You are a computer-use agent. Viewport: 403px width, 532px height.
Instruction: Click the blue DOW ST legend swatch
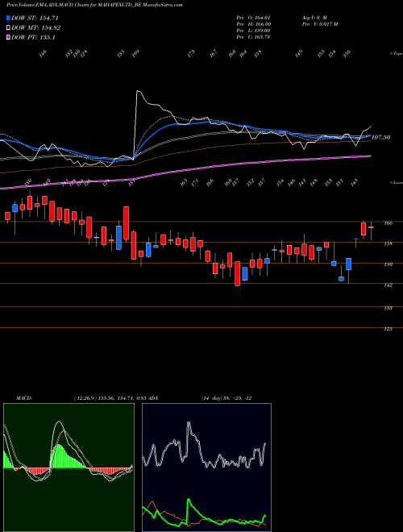point(9,19)
